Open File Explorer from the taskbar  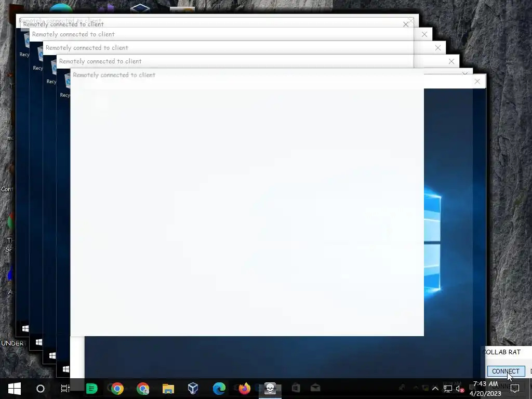tap(168, 389)
